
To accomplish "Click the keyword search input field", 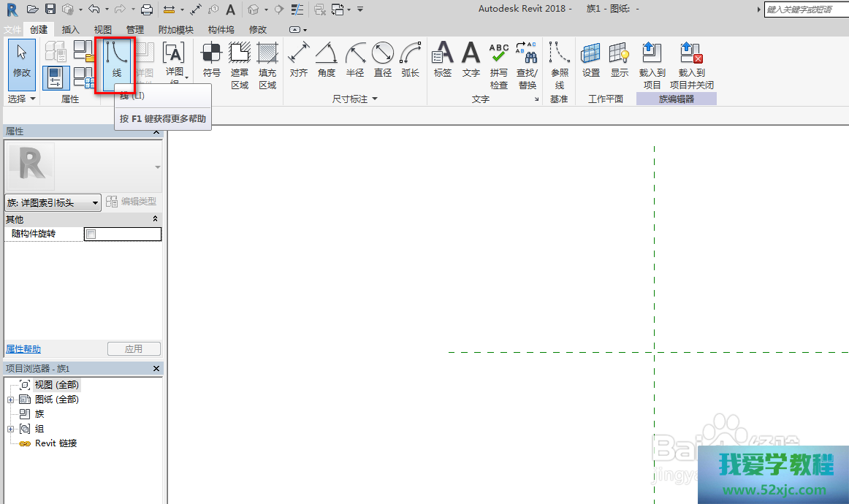I will [x=805, y=9].
